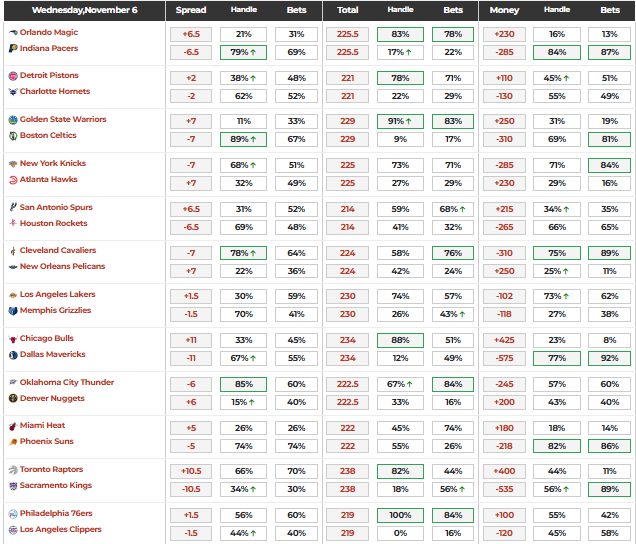Click Denver Nuggets +200 moneyline cell
This screenshot has height=544, width=636.
coord(504,402)
